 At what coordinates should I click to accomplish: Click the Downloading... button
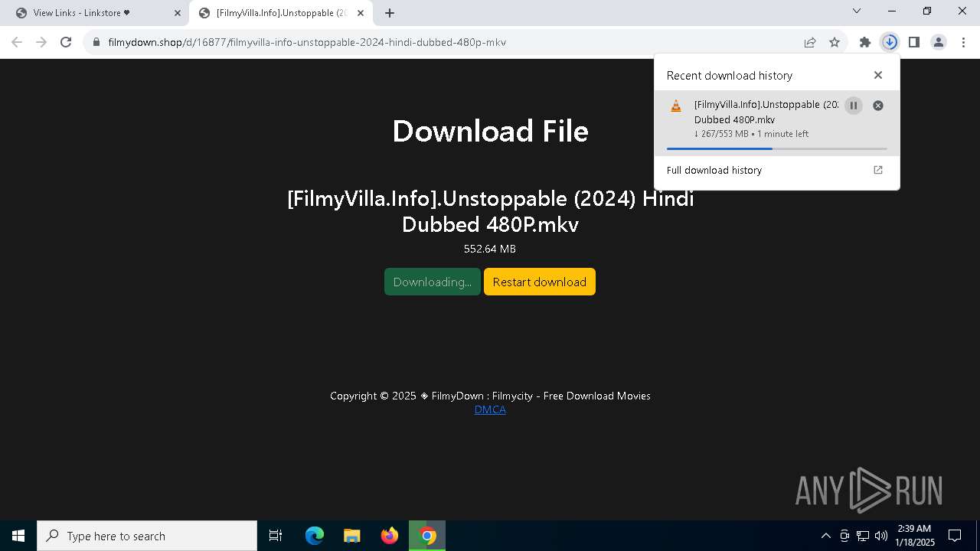pyautogui.click(x=433, y=282)
